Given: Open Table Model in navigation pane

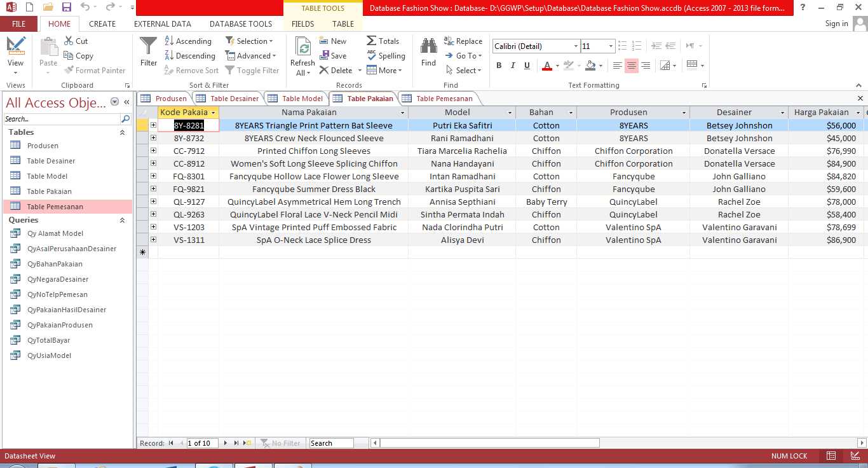Looking at the screenshot, I should click(x=47, y=176).
